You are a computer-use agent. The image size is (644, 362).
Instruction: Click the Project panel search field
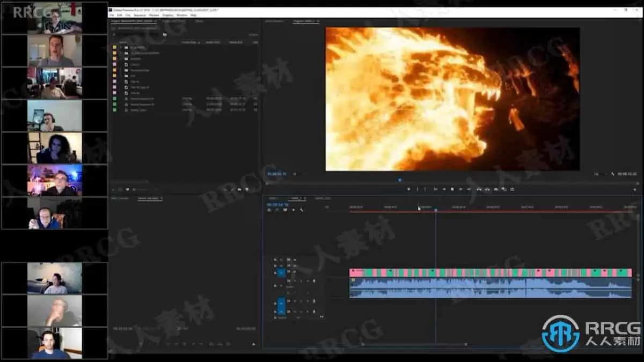[x=138, y=34]
